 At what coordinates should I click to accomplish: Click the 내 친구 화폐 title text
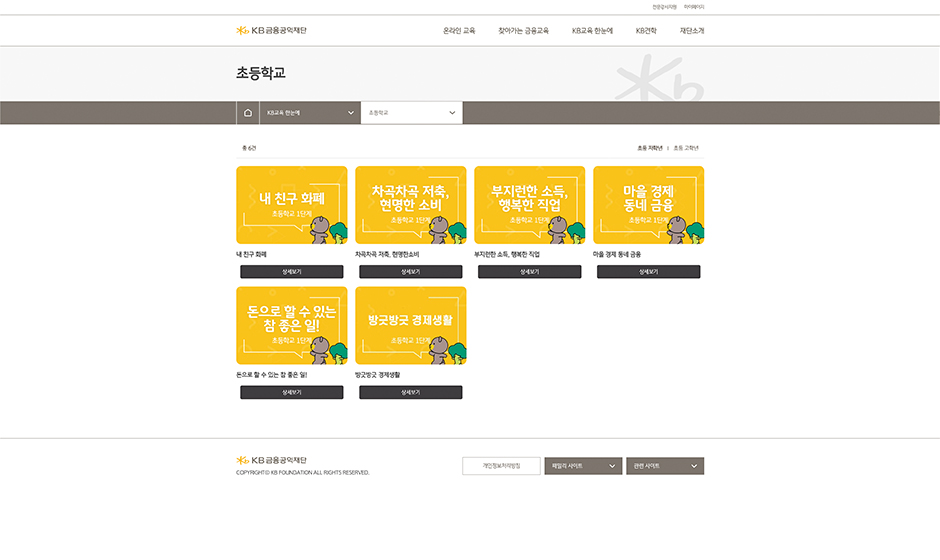coord(251,254)
